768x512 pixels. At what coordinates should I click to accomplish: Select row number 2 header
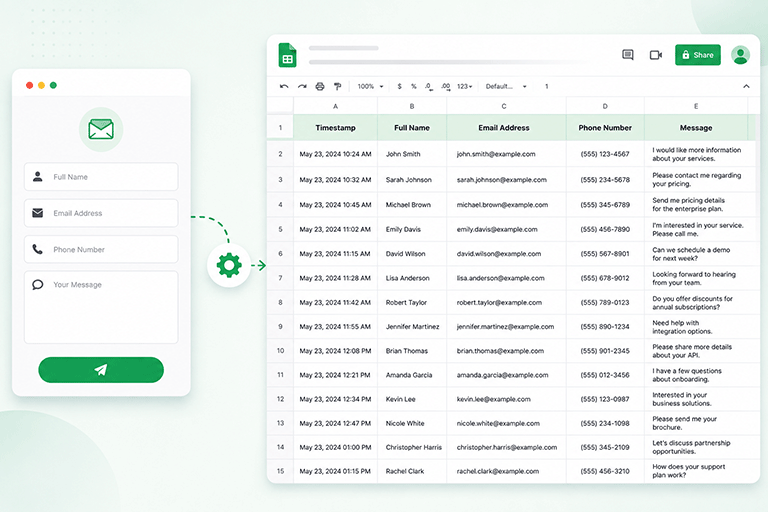pos(280,154)
